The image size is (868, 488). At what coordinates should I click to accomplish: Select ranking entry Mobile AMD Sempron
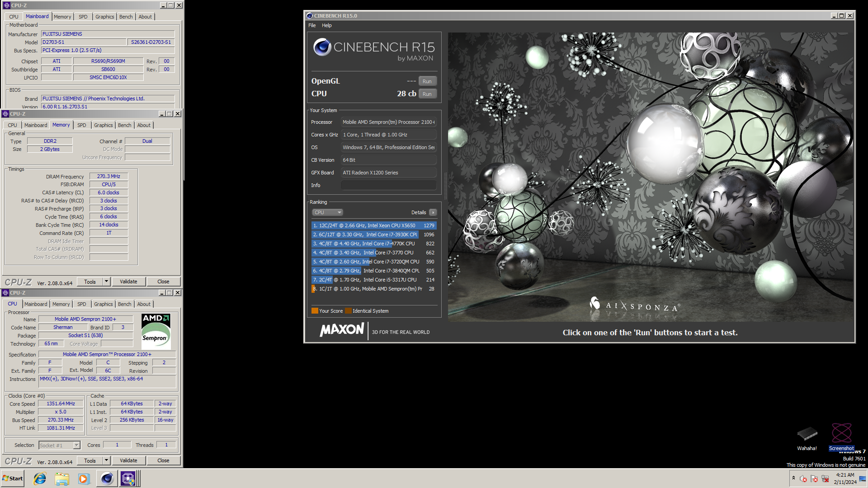pos(374,289)
